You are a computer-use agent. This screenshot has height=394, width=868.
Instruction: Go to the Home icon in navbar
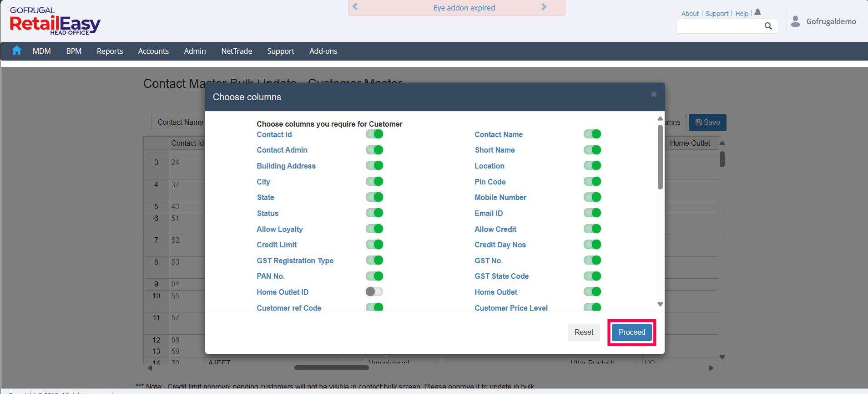pyautogui.click(x=17, y=51)
